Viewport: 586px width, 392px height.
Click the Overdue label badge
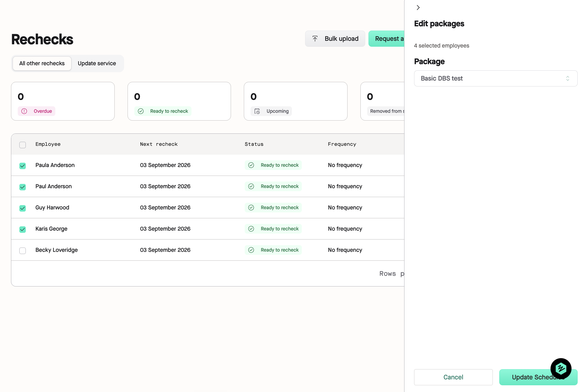pyautogui.click(x=37, y=111)
